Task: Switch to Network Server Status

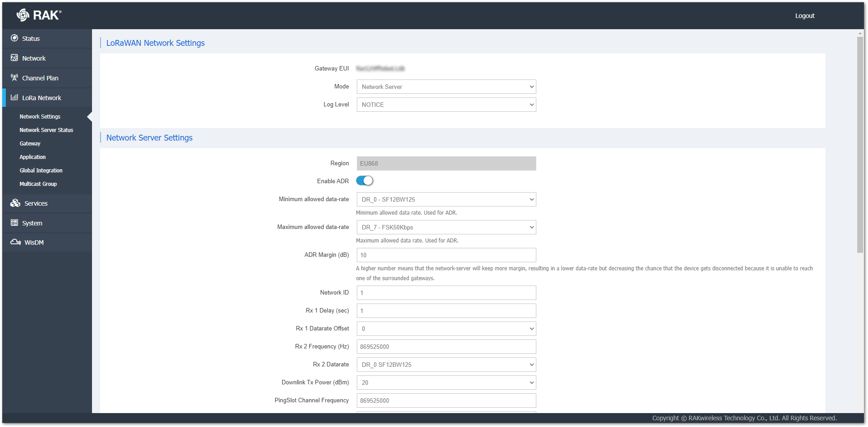Action: coord(46,130)
